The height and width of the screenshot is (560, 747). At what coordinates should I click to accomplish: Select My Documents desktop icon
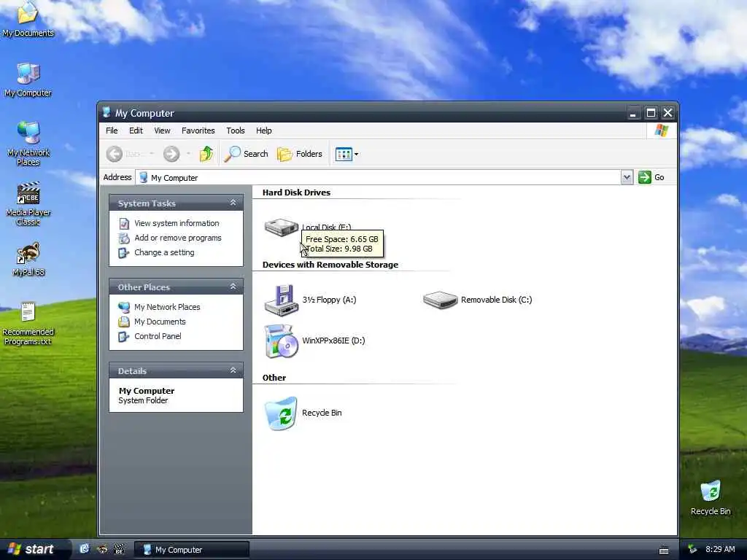point(28,19)
